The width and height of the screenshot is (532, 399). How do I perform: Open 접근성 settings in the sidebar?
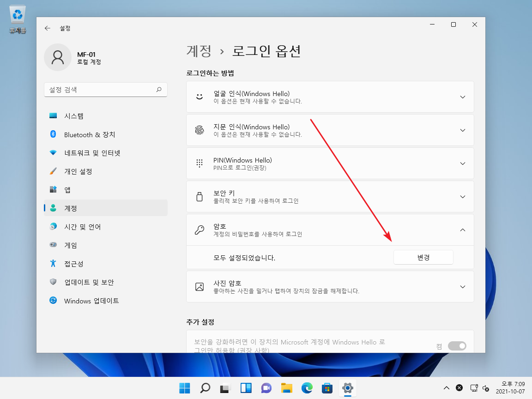pyautogui.click(x=105, y=264)
